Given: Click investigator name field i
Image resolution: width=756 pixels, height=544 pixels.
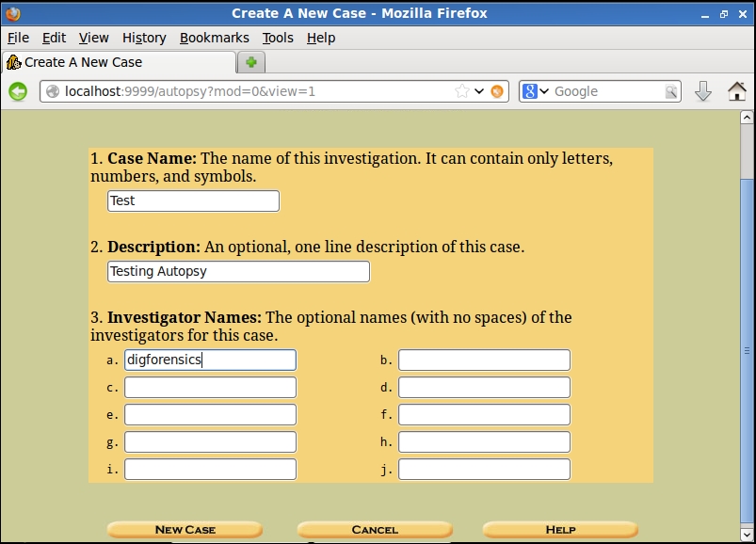Looking at the screenshot, I should 210,470.
